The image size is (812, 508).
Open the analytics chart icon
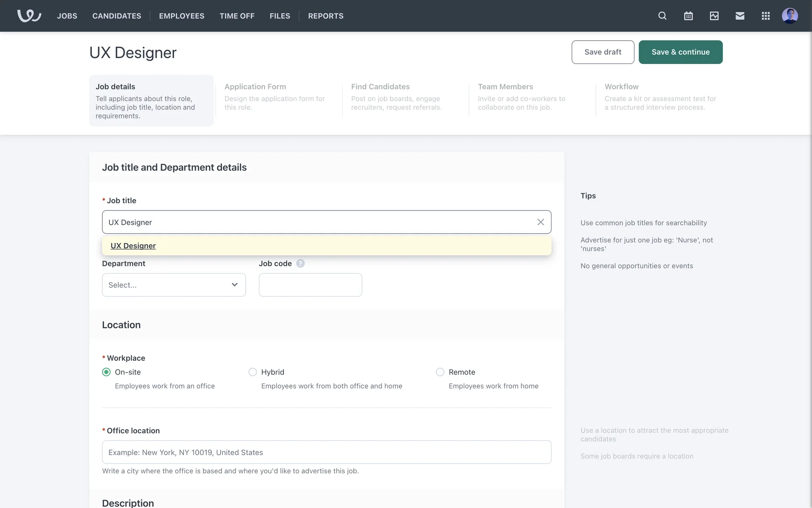pos(714,16)
